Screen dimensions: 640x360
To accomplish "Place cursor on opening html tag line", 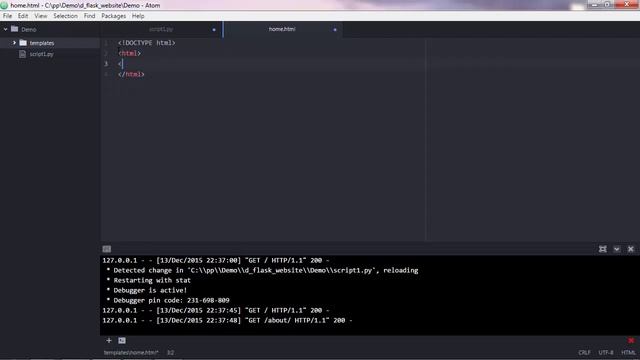I will [129, 53].
